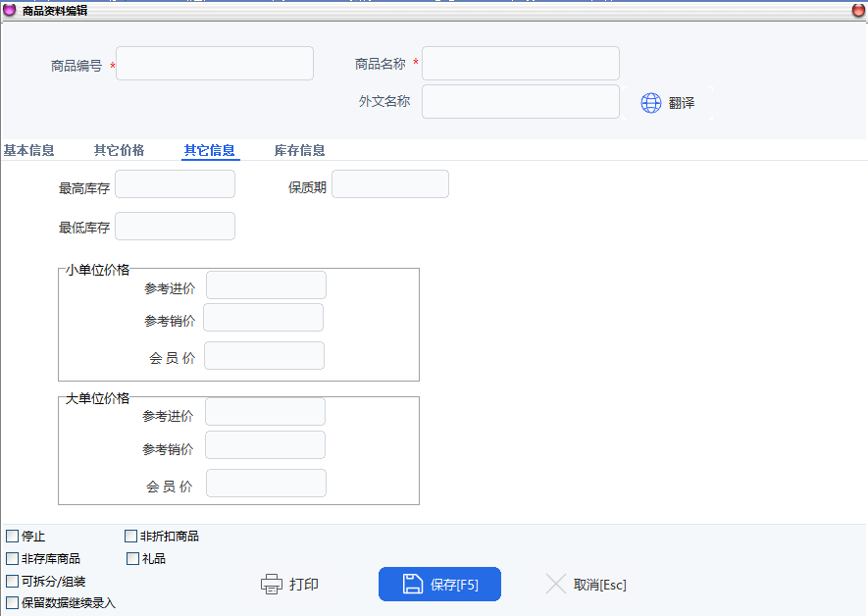868x616 pixels.
Task: Select the 库存信息 tab
Action: tap(299, 151)
